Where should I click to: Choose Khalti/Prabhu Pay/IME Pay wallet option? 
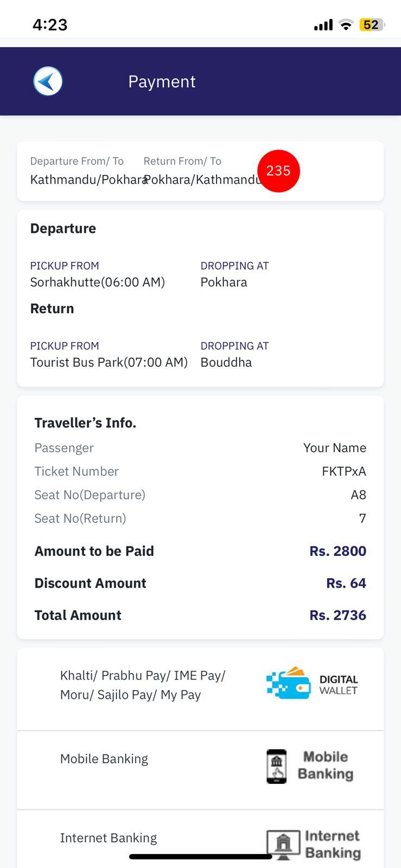point(200,689)
